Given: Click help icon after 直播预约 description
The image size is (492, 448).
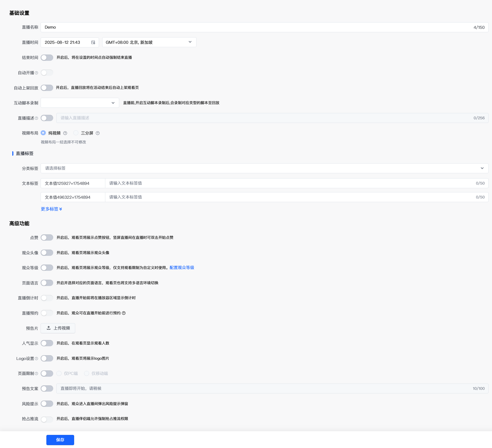Looking at the screenshot, I should pyautogui.click(x=124, y=313).
